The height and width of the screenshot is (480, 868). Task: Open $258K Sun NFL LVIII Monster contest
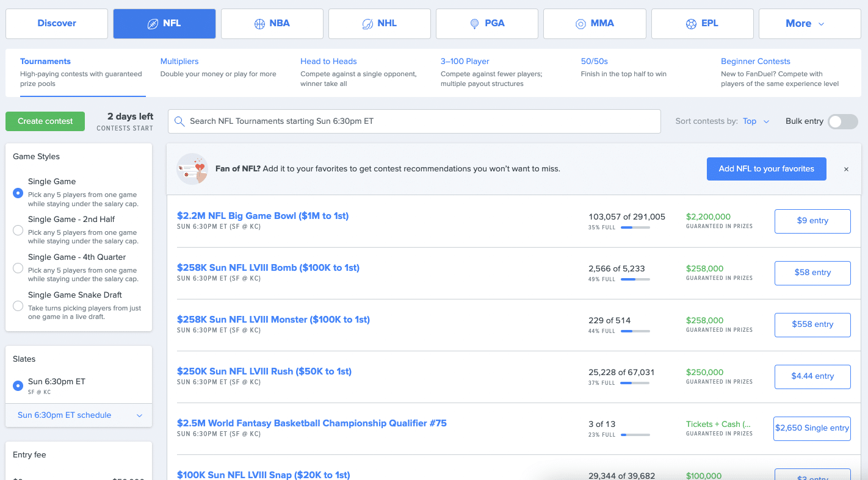coord(273,320)
